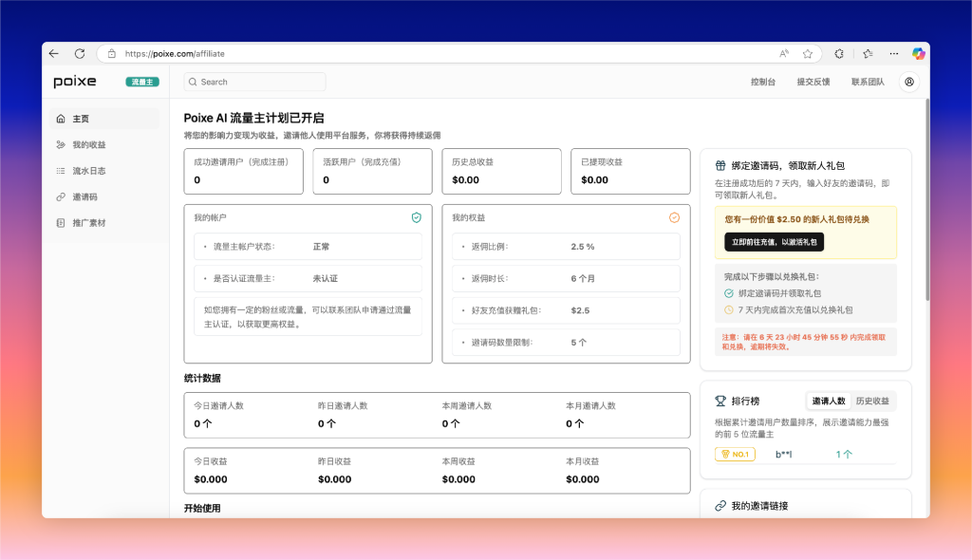The width and height of the screenshot is (972, 560).
Task: Open 我的收益 earnings page in the sidebar
Action: coord(88,145)
